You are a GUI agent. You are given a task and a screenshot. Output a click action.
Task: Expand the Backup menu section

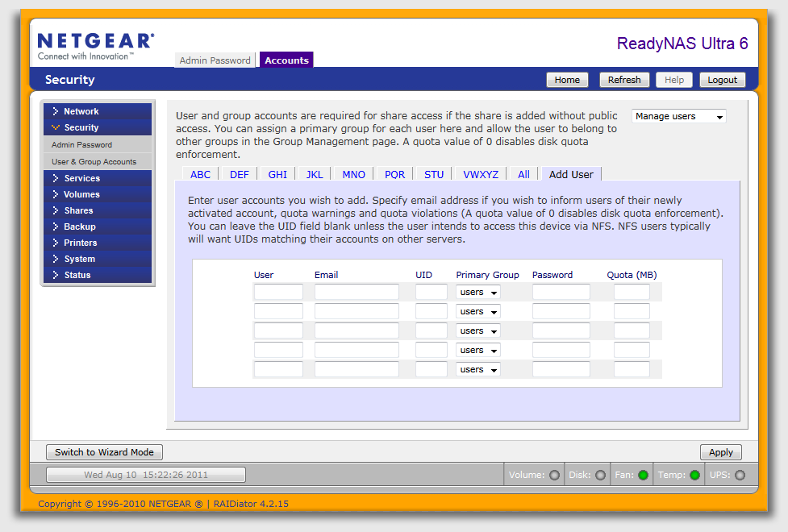pyautogui.click(x=98, y=227)
